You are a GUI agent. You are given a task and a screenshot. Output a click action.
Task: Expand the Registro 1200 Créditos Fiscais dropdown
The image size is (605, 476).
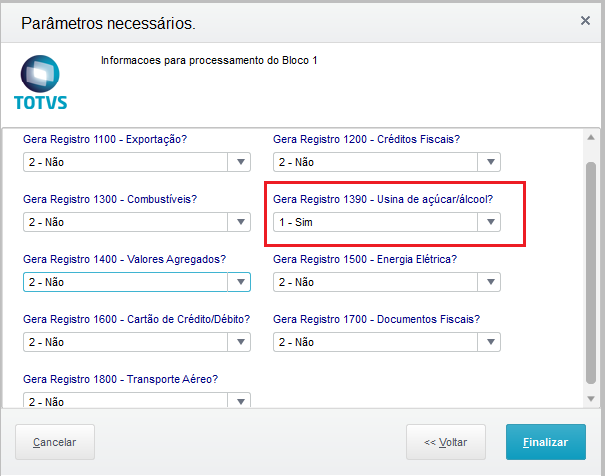pyautogui.click(x=490, y=162)
